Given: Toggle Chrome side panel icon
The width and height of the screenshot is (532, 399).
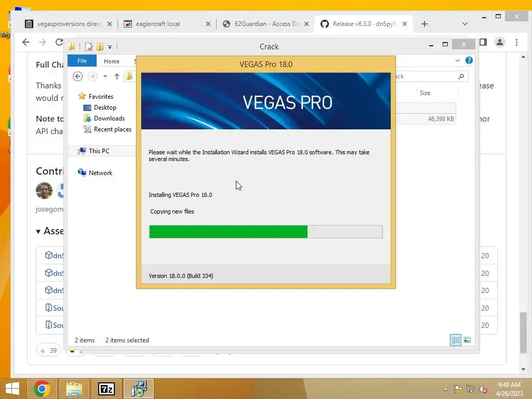Looking at the screenshot, I should point(483,42).
